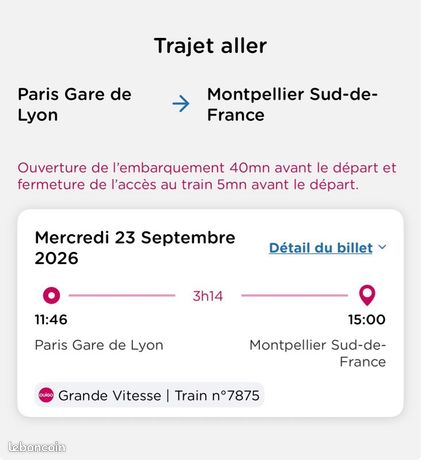Click the blue route arrow icon
421x460 pixels.
coord(181,104)
